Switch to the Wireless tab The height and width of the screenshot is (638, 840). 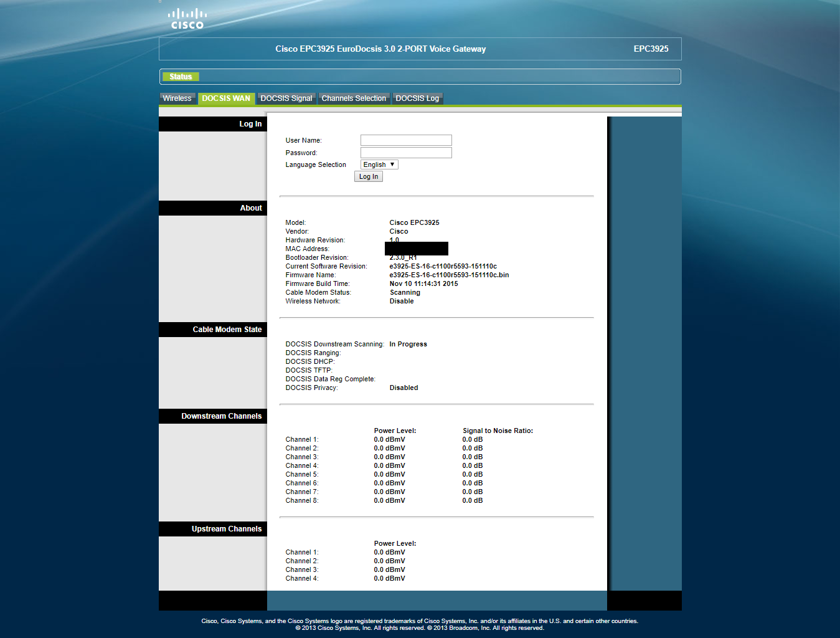[x=177, y=98]
